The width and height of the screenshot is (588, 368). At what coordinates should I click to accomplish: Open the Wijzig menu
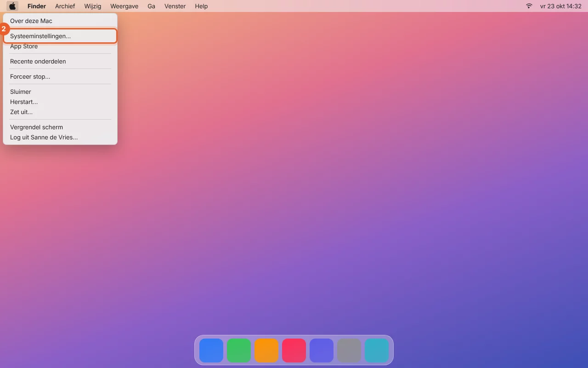[x=93, y=6]
